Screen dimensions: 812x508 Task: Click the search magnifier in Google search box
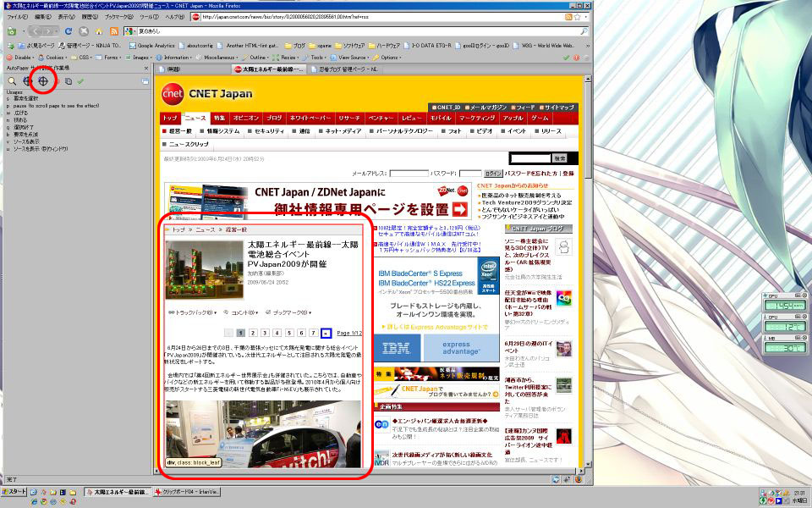[x=584, y=31]
